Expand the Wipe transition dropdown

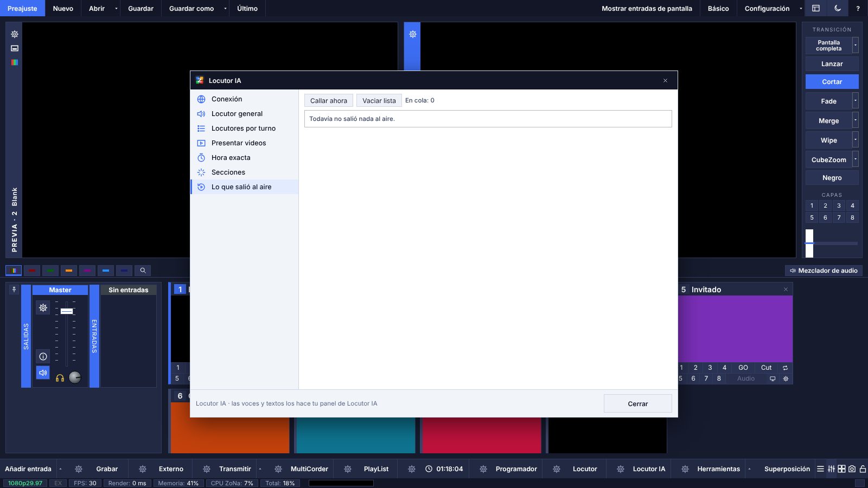[856, 140]
